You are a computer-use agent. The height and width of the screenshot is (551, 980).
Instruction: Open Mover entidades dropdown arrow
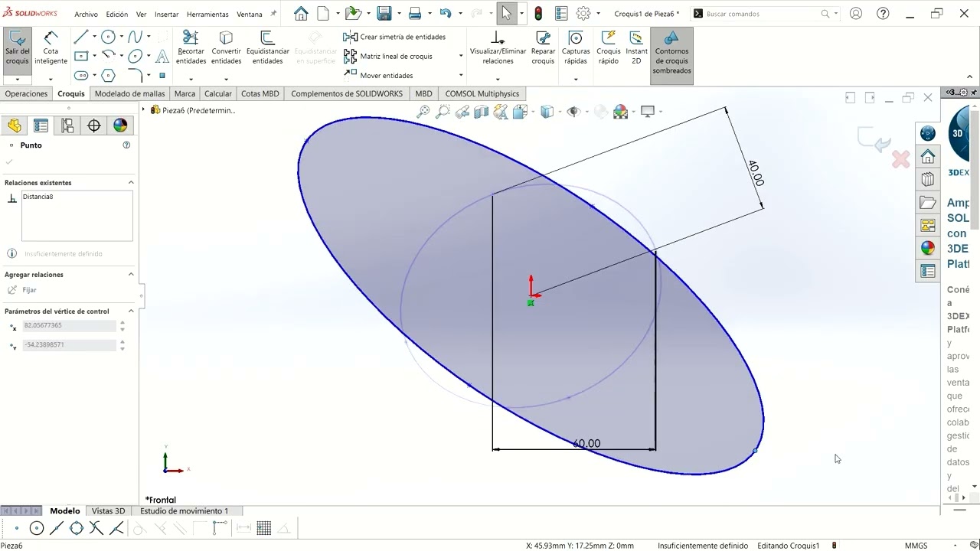point(461,75)
